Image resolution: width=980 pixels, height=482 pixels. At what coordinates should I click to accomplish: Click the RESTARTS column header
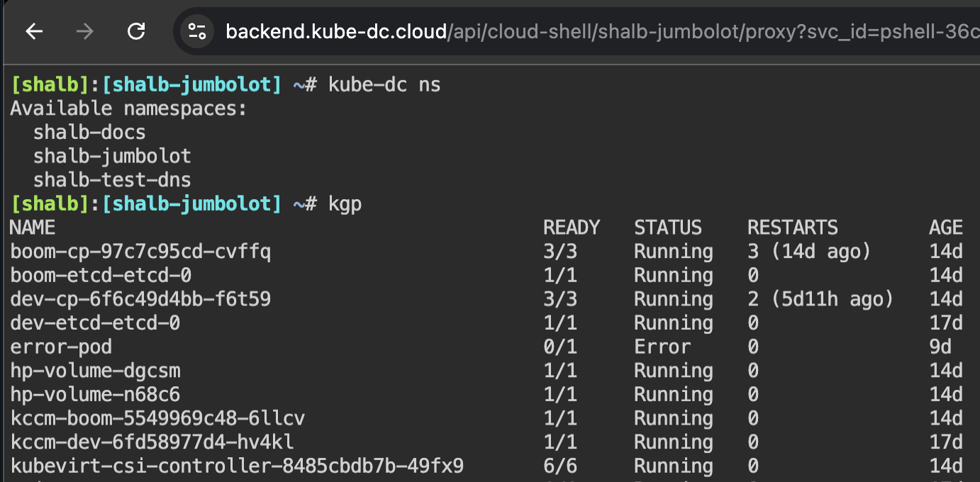(792, 228)
